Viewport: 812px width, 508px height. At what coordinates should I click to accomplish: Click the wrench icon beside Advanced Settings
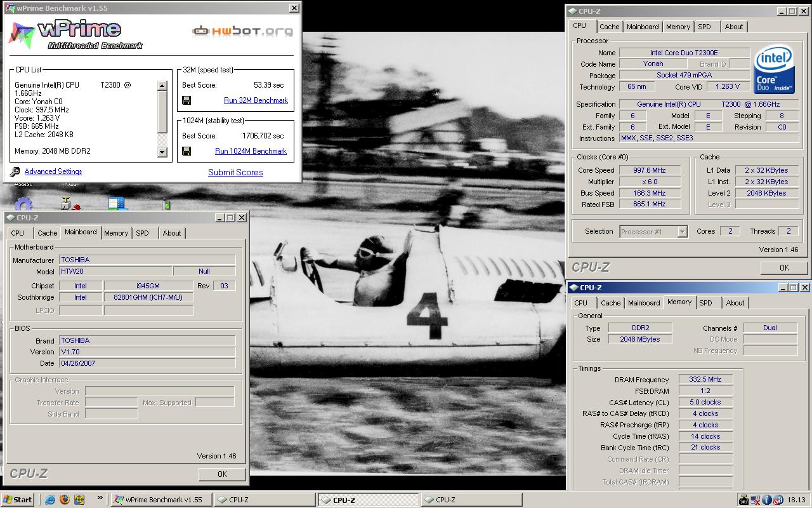[x=15, y=172]
